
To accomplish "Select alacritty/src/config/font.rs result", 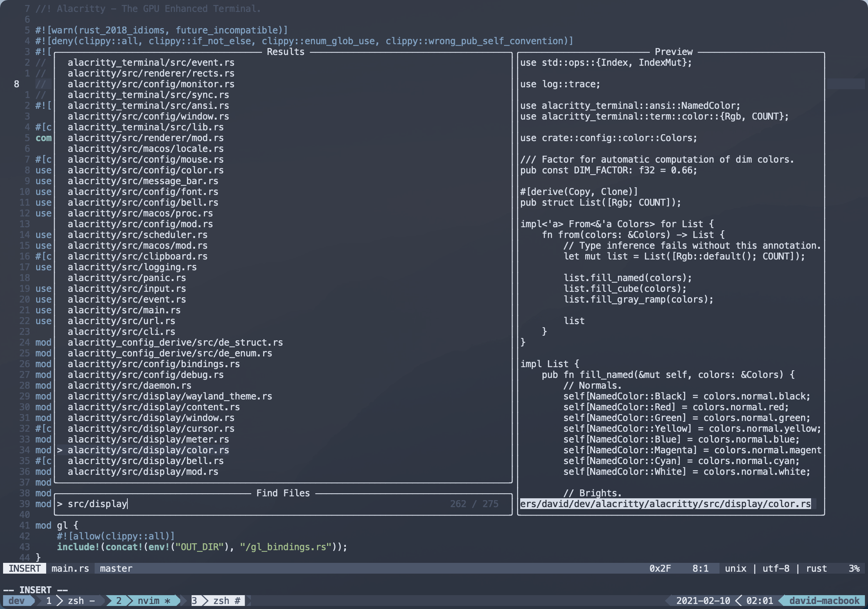I will pyautogui.click(x=143, y=192).
